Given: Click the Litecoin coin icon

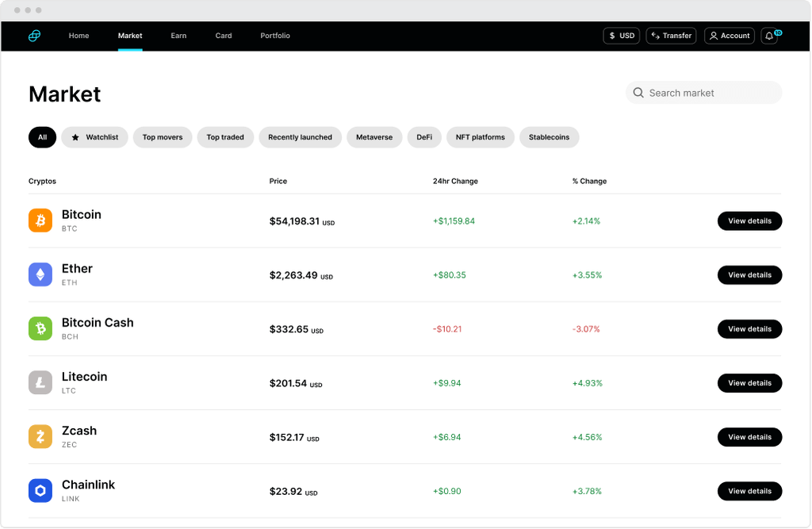Looking at the screenshot, I should [x=40, y=383].
